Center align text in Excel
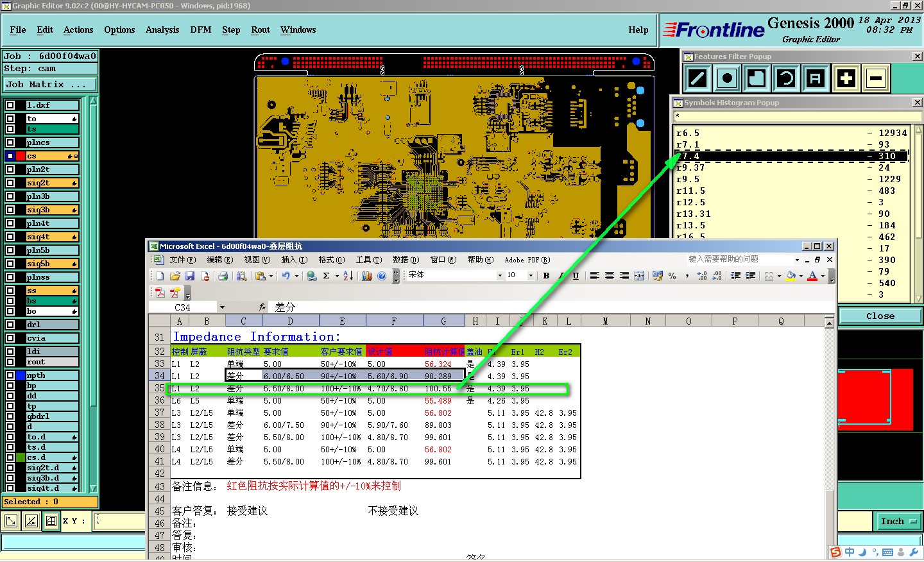Screen dimensions: 924x562 (x=610, y=276)
